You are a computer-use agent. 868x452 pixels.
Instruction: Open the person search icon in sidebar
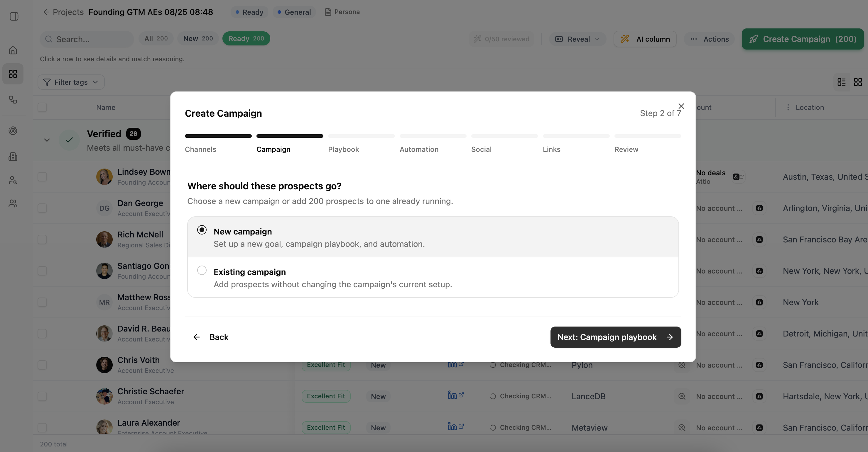[x=13, y=180]
